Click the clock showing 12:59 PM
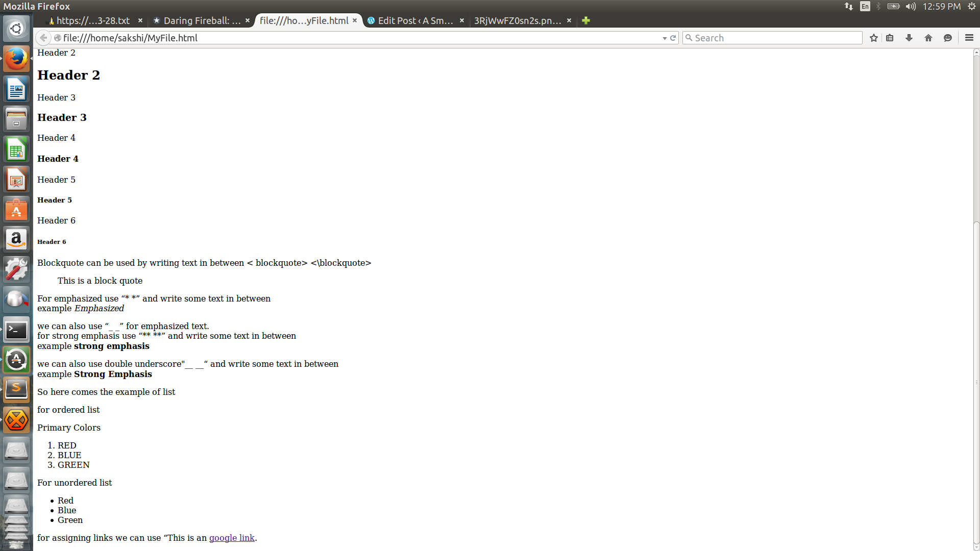Image resolution: width=980 pixels, height=551 pixels. (942, 6)
